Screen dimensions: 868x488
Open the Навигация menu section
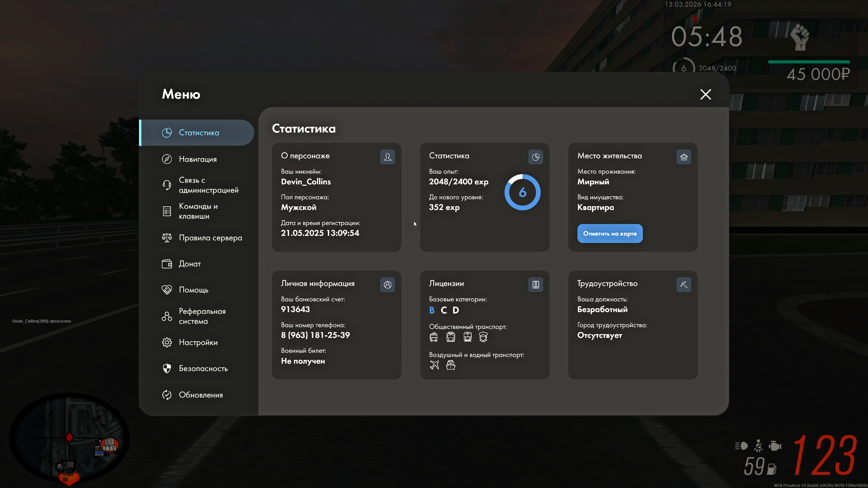point(197,159)
